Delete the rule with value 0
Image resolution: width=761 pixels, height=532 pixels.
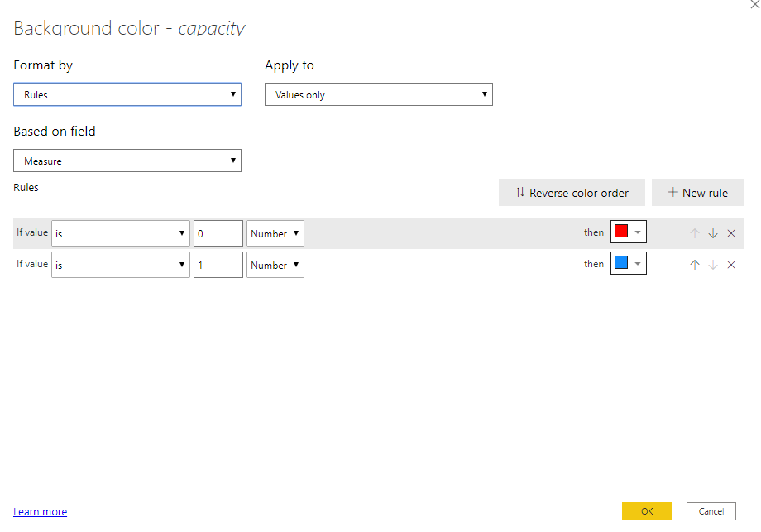pyautogui.click(x=731, y=233)
